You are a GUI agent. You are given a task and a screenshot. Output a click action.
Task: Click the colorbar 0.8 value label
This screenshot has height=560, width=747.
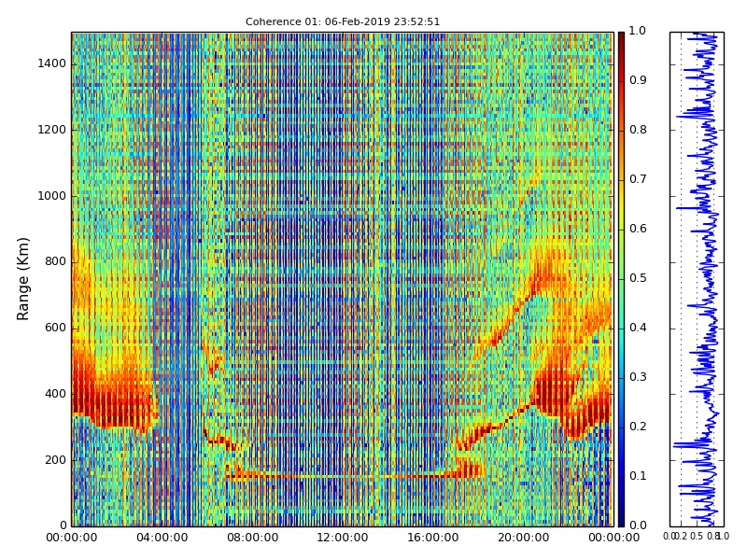[638, 130]
